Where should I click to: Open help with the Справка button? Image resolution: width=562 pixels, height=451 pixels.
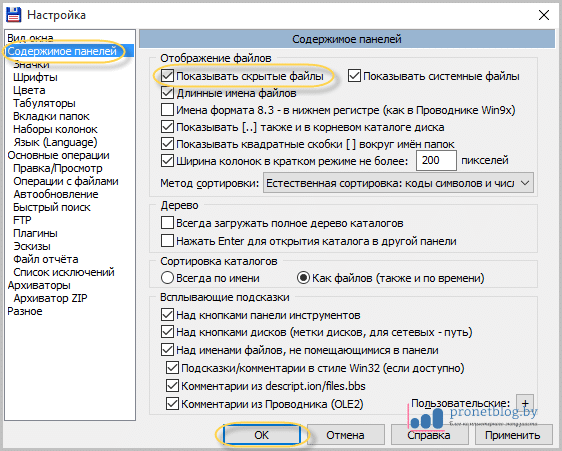click(x=429, y=435)
